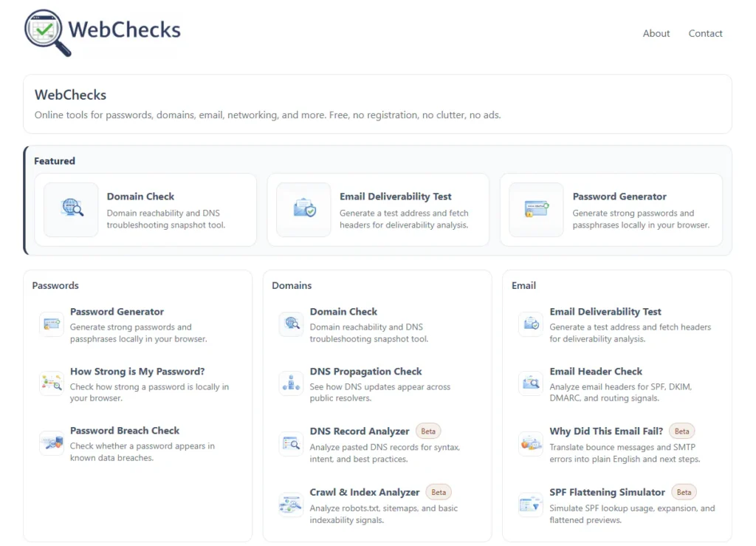Click the SPF Flattening Simulator icon
Viewport: 756px width, 546px height.
pyautogui.click(x=530, y=505)
